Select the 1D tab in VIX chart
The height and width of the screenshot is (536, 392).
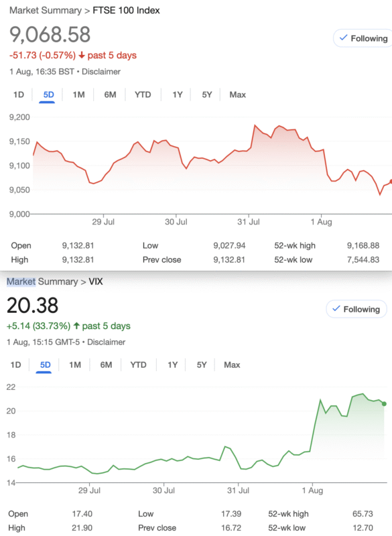[15, 364]
